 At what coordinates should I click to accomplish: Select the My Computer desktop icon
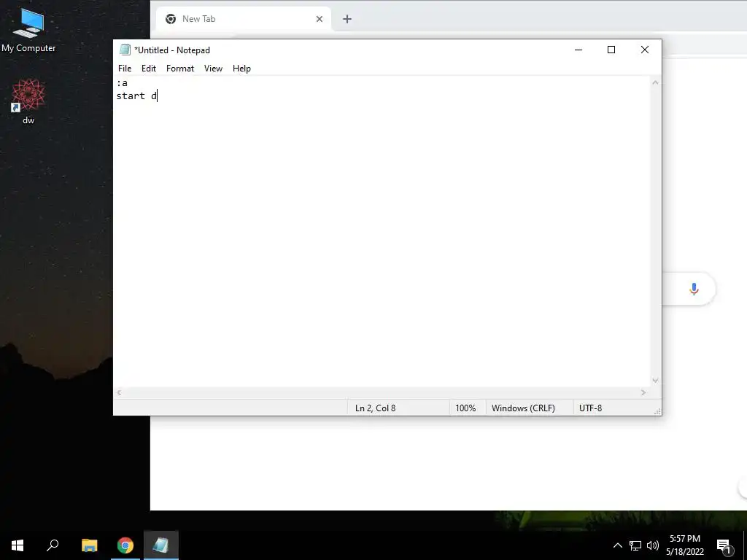(x=28, y=31)
